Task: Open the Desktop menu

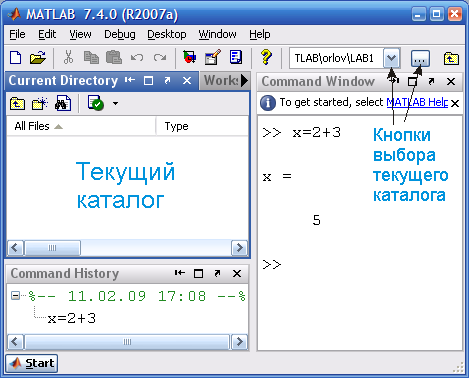Action: point(167,35)
